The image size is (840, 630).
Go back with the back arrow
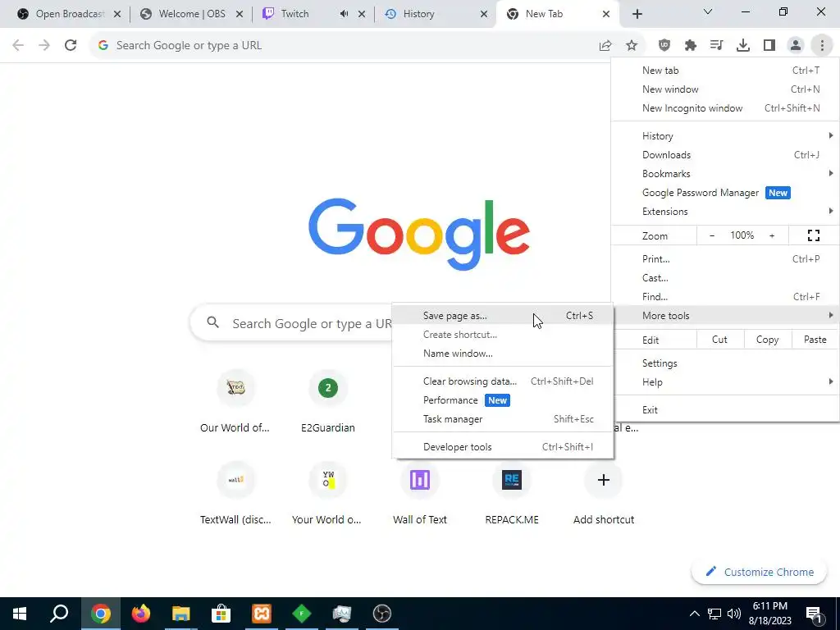click(18, 45)
